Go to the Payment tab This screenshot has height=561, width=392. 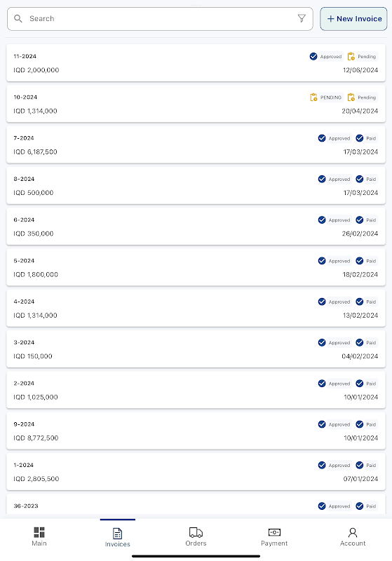[274, 536]
